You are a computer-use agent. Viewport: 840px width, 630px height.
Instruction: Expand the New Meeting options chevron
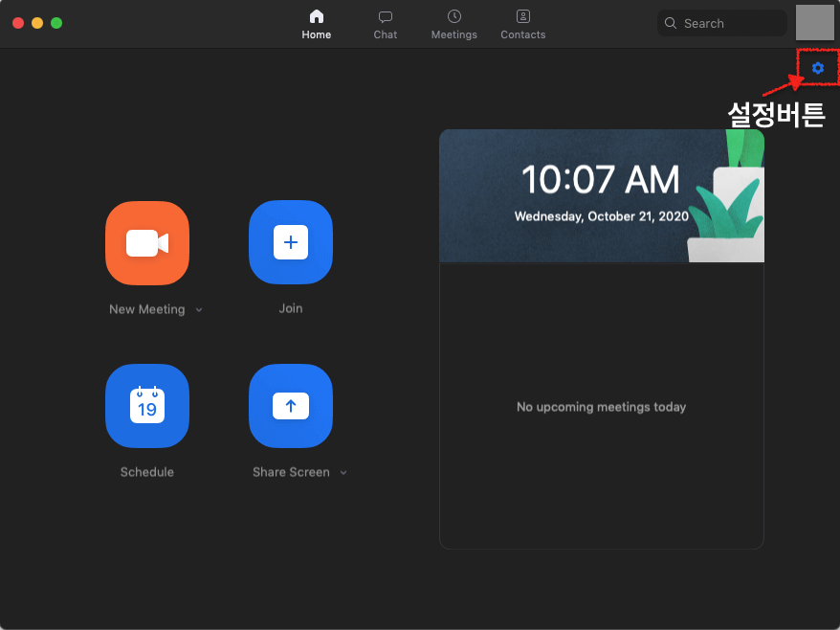(x=199, y=310)
